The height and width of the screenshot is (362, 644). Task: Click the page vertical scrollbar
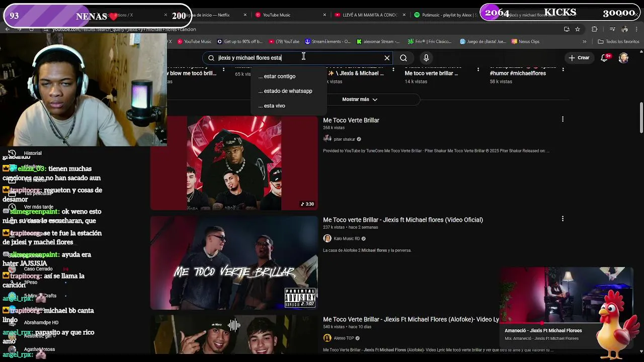click(x=641, y=118)
